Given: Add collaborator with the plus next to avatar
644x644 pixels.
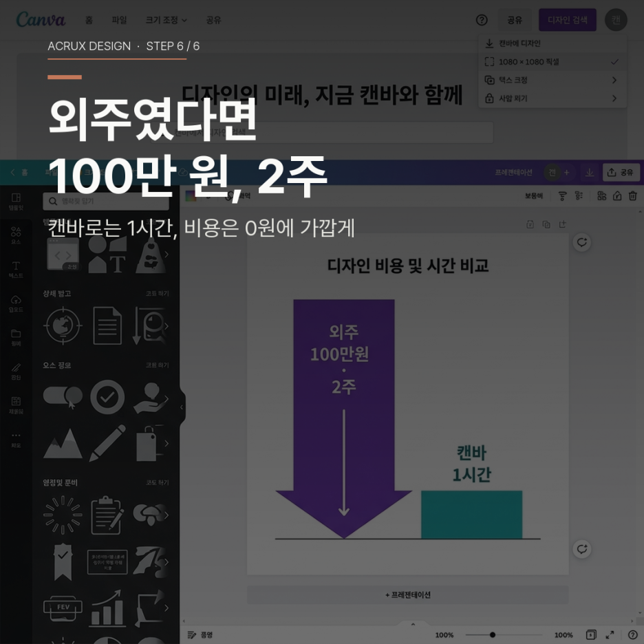Looking at the screenshot, I should click(x=567, y=173).
